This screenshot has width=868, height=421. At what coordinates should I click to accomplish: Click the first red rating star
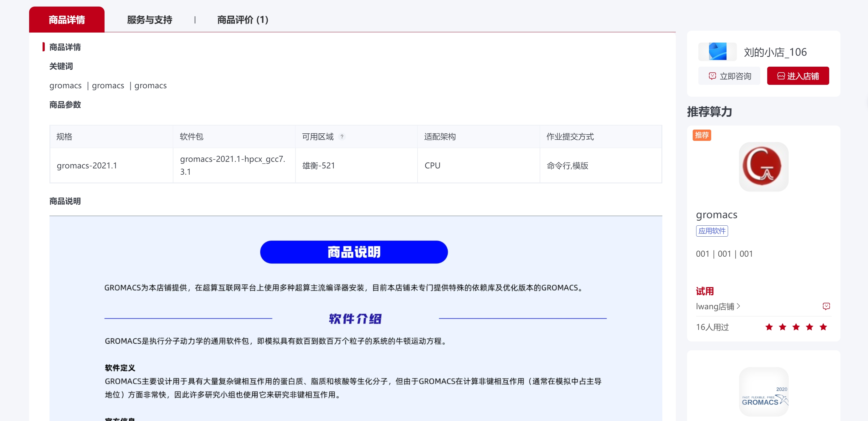[769, 327]
